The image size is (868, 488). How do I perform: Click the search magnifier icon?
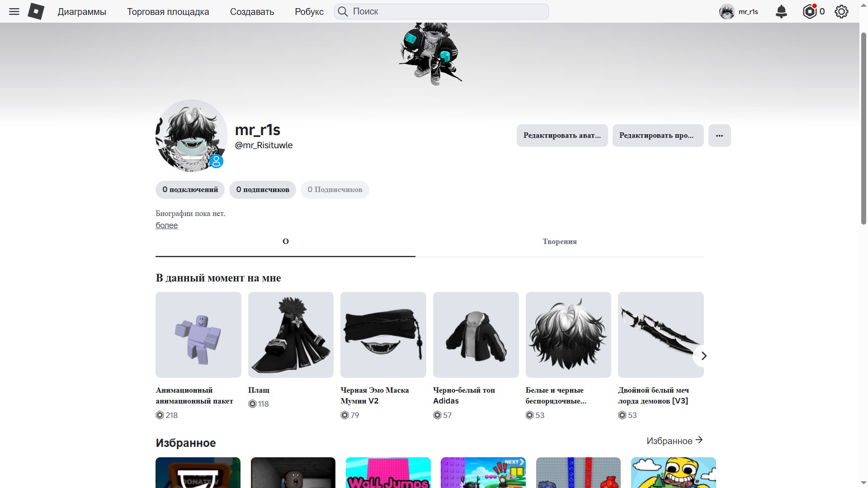pos(343,11)
